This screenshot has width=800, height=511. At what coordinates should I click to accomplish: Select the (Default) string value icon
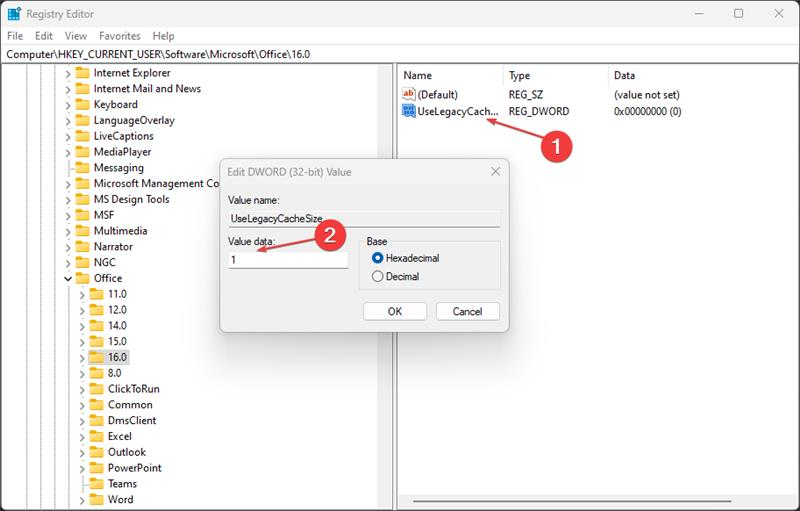(x=408, y=94)
